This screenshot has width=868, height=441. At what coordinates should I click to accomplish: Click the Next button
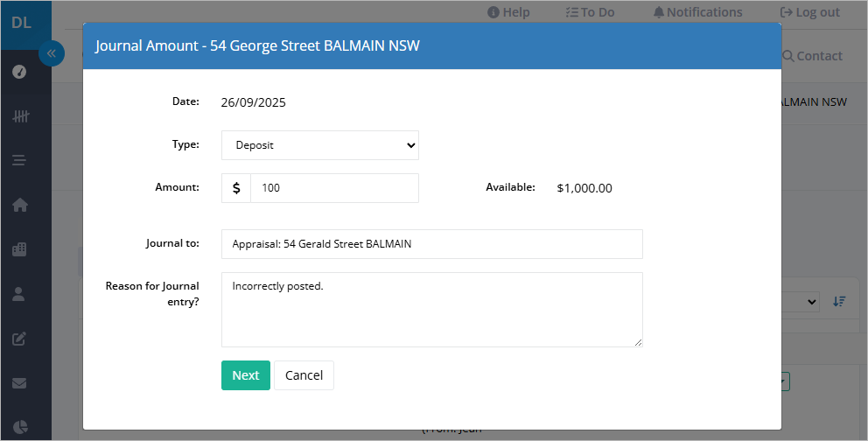[246, 375]
